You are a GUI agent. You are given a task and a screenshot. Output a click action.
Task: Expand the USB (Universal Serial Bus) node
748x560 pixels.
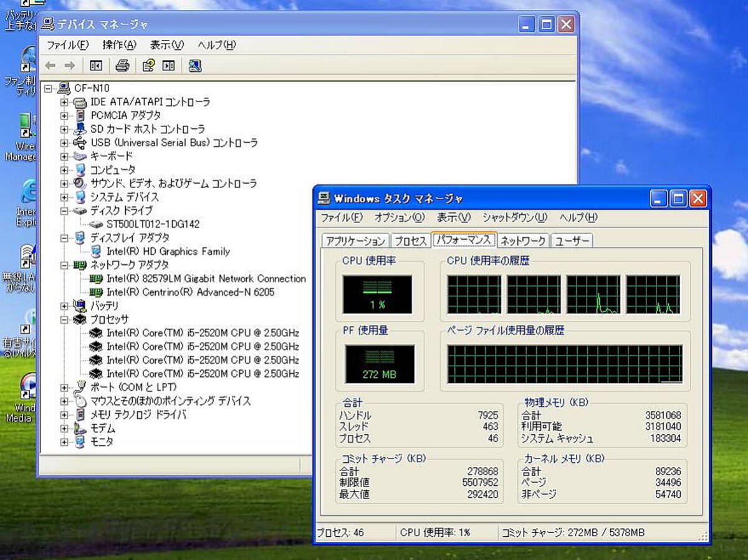tap(64, 143)
